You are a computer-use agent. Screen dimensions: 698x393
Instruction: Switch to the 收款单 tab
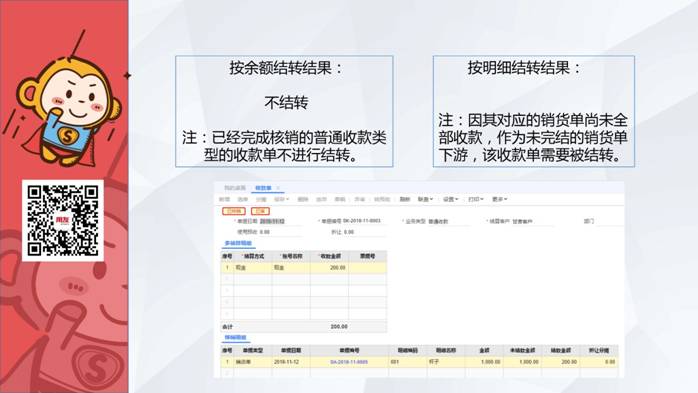[x=263, y=188]
